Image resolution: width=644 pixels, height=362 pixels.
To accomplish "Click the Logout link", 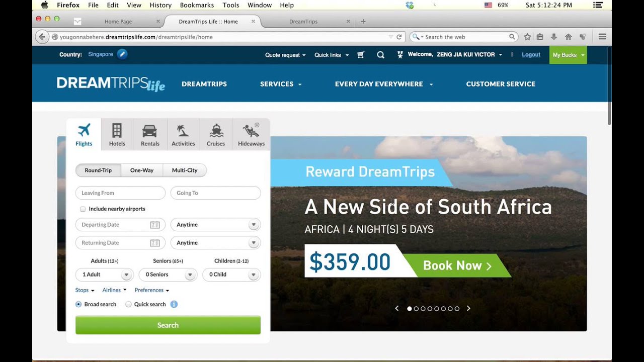I will tap(531, 55).
